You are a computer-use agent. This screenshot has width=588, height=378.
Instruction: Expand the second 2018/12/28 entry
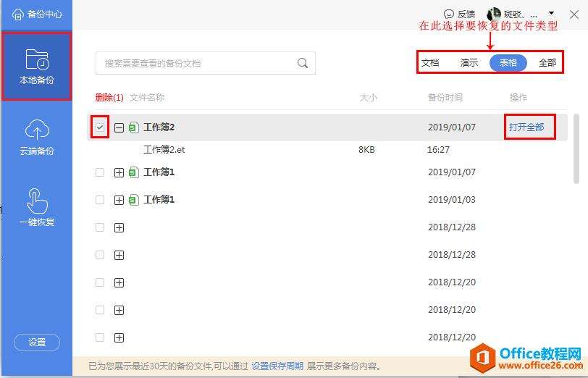[x=119, y=256]
